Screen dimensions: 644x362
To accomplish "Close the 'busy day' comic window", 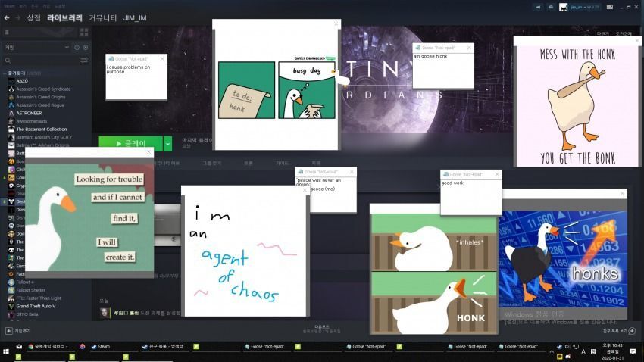I will (x=336, y=23).
